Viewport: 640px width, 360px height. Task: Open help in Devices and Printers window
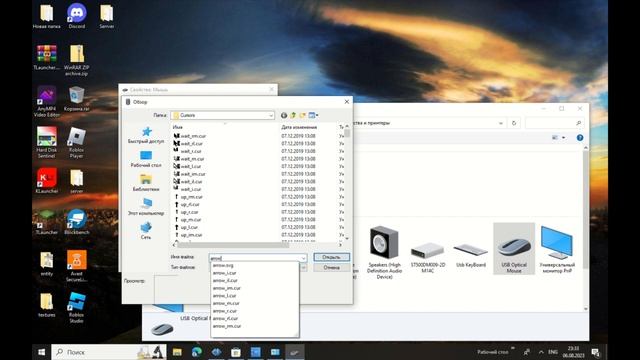pos(580,138)
